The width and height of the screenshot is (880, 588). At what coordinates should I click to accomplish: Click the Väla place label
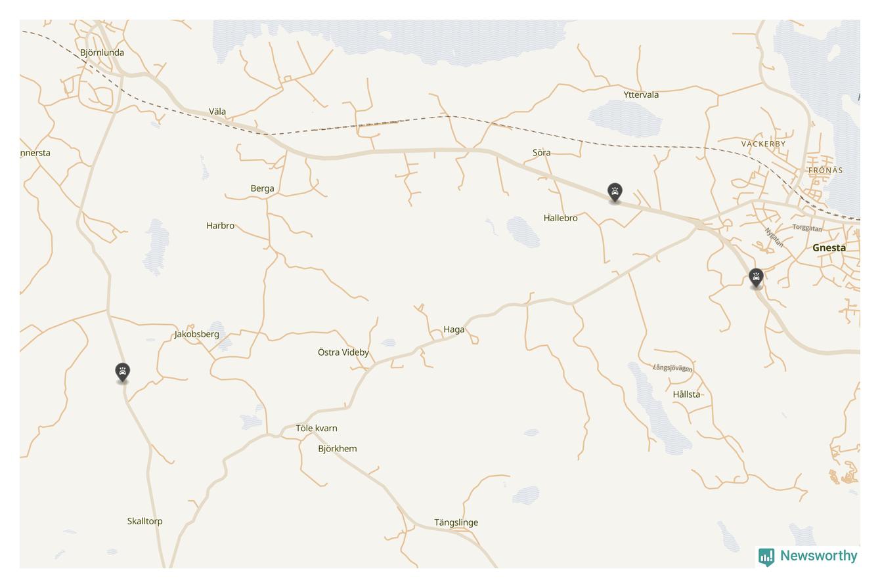coord(217,112)
